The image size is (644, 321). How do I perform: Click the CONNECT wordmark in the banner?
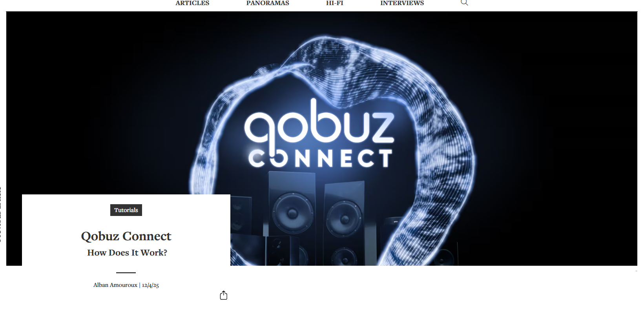tap(320, 158)
